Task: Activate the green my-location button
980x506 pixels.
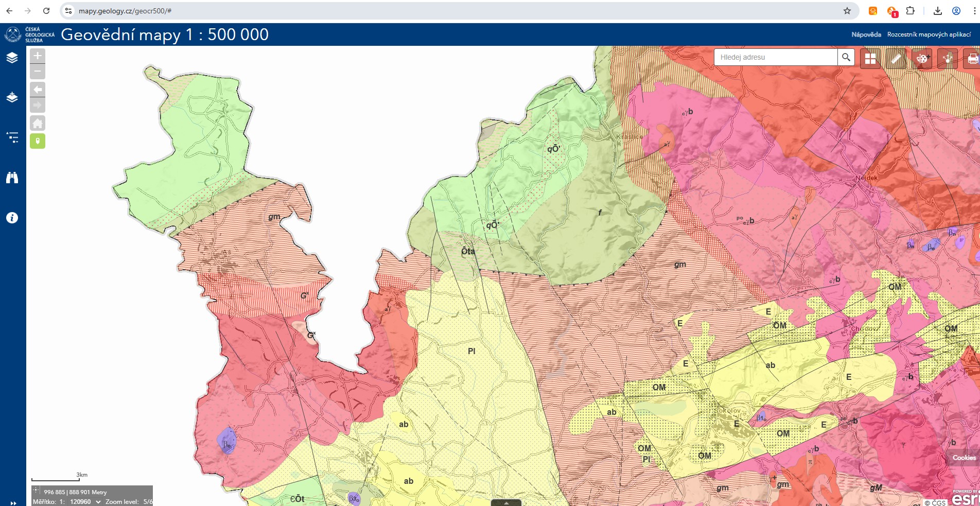Action: (38, 141)
